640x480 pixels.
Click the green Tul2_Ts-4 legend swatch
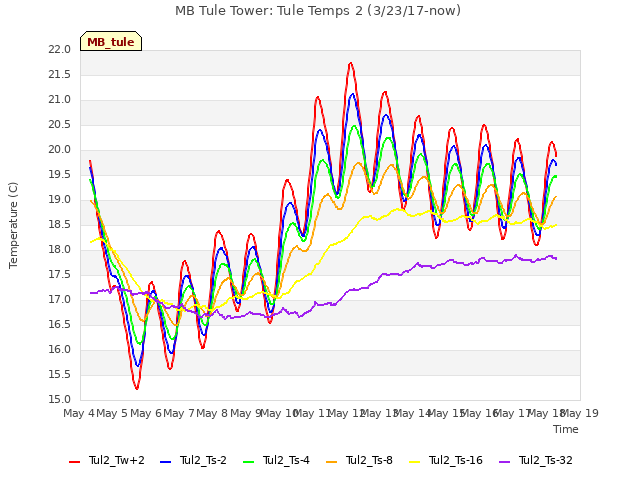pos(249,462)
